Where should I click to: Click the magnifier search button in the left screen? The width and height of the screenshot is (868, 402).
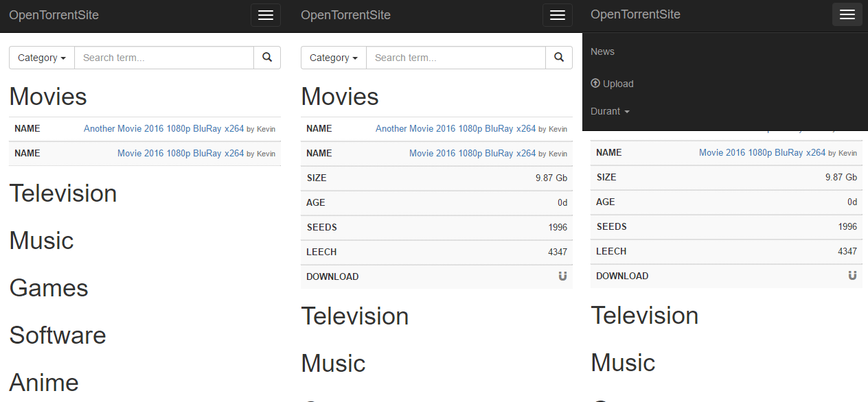pyautogui.click(x=267, y=58)
